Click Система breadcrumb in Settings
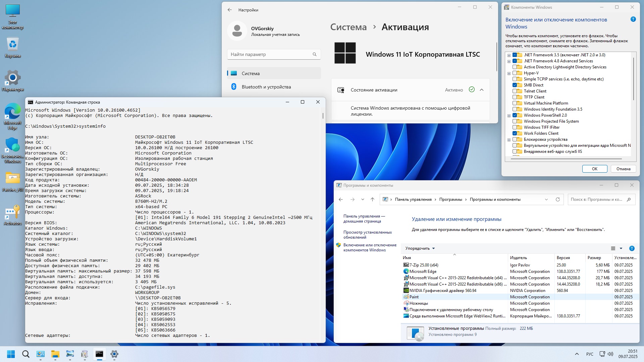The image size is (644, 362). pos(348,27)
